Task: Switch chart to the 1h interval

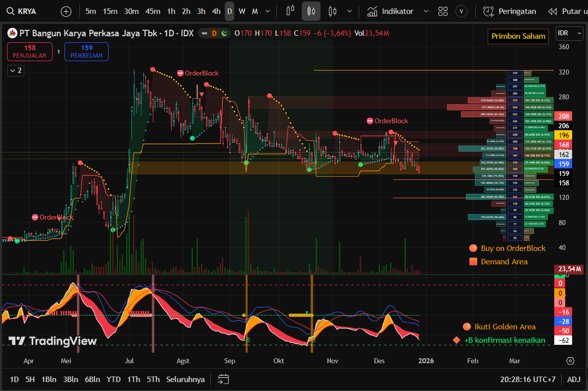Action: tap(171, 11)
